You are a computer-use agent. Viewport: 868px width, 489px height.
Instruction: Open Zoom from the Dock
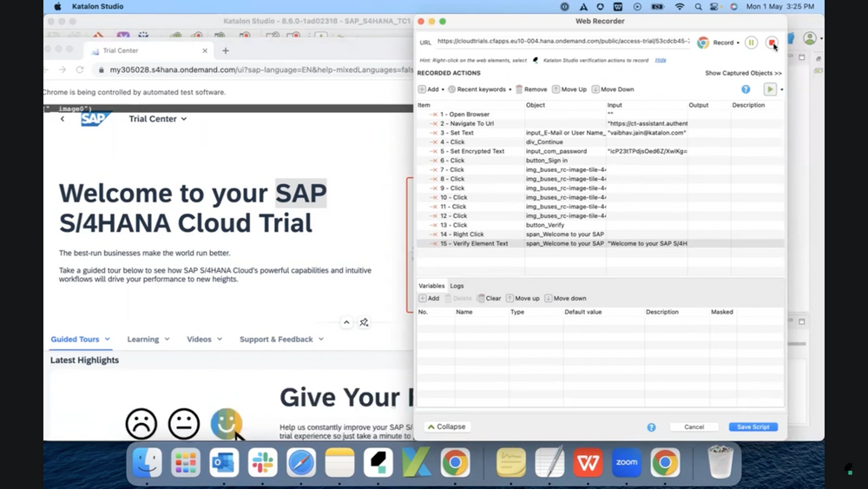tap(626, 463)
